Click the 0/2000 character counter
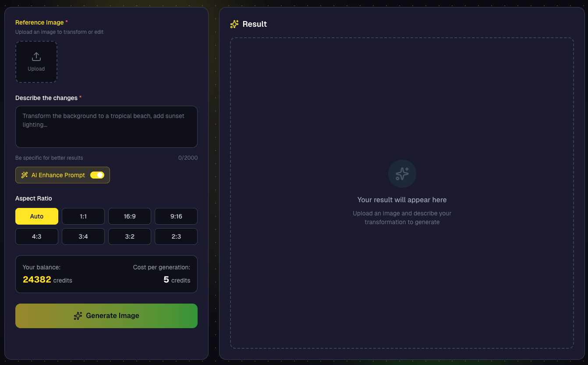Viewport: 588px width, 365px height. click(x=188, y=157)
